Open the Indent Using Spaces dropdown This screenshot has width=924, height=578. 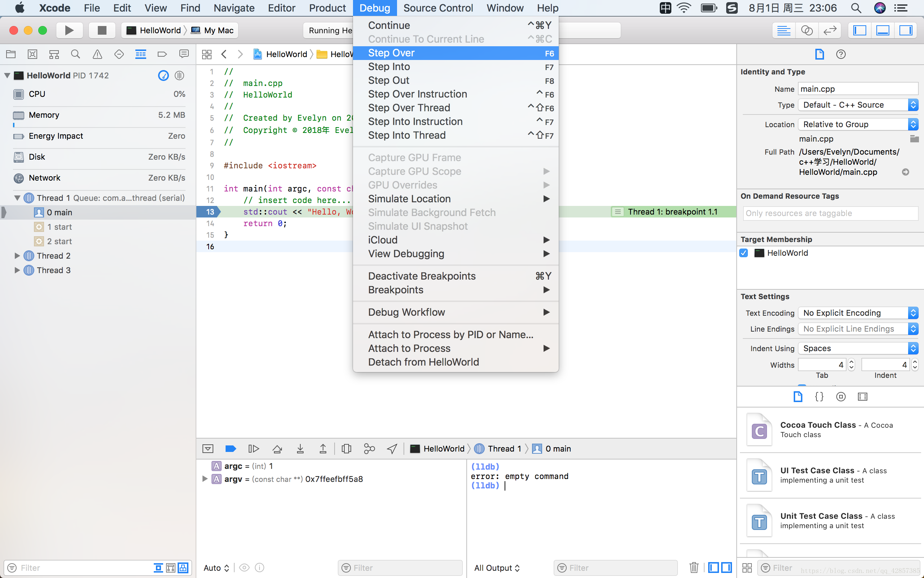tap(858, 348)
